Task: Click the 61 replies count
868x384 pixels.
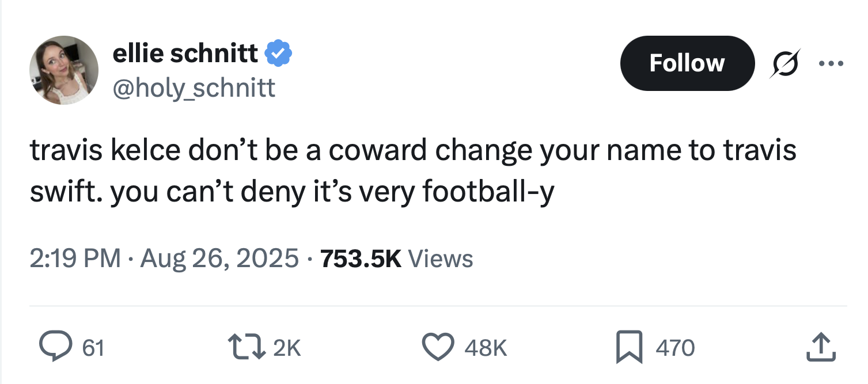Action: point(93,348)
